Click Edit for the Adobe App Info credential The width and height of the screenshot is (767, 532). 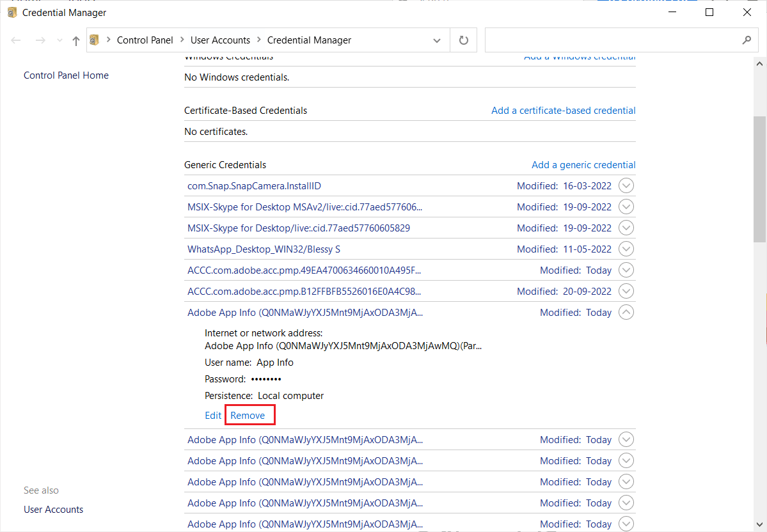[213, 416]
